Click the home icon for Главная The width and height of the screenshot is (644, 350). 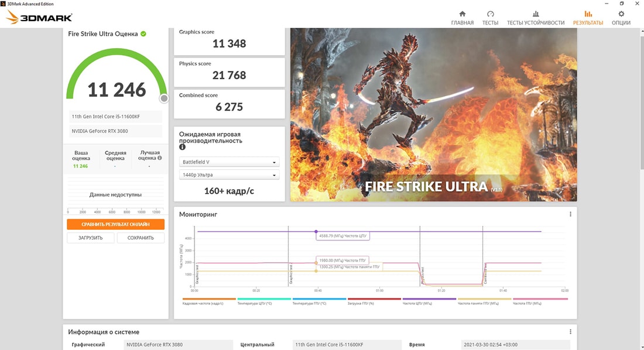(x=462, y=14)
